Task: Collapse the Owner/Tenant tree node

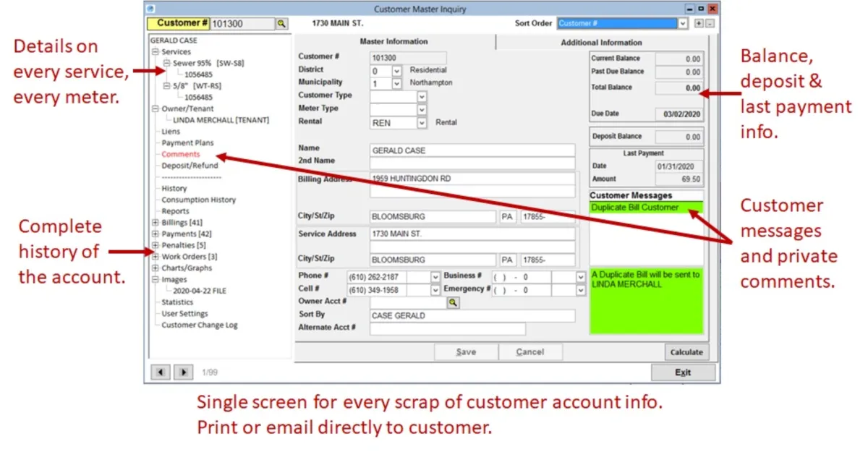Action: point(155,108)
